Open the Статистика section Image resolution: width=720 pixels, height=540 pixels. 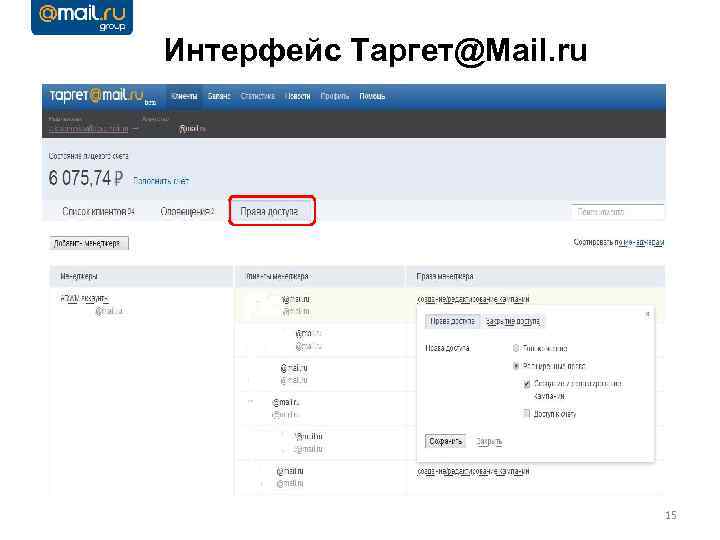pyautogui.click(x=258, y=96)
